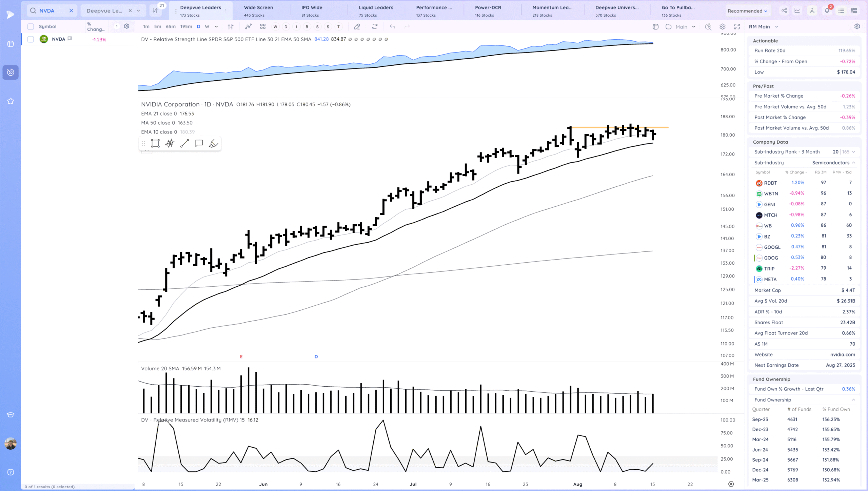Viewport: 868px width, 491px height.
Task: Collapse the Semiconductors sub-industry list
Action: tap(853, 163)
